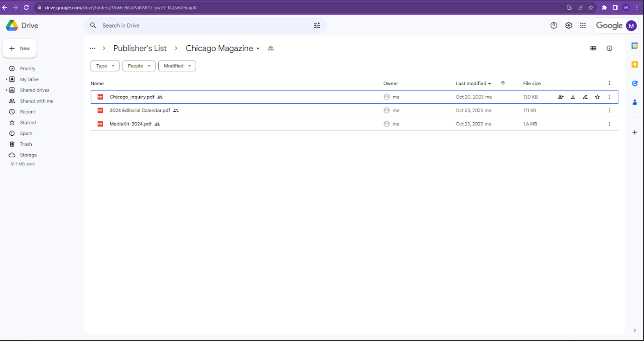Navigate to Publisher's List folder breadcrumb

point(140,48)
